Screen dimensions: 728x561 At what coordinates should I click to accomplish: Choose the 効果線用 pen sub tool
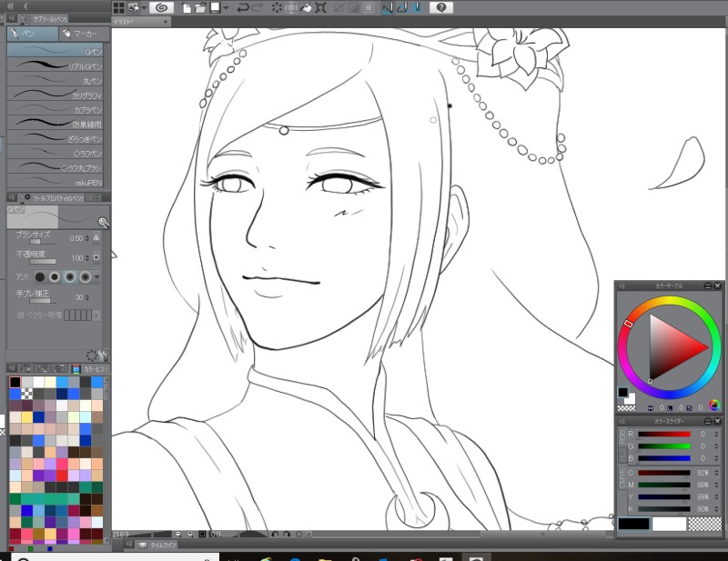coord(55,123)
